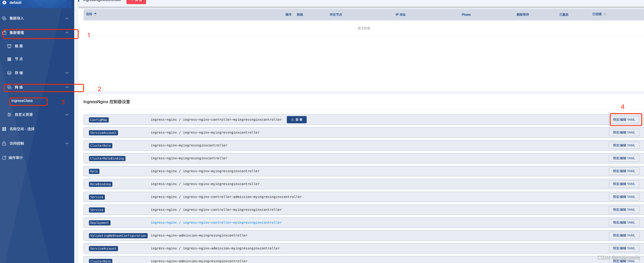This screenshot has height=263, width=644.
Task: Click the RoleBinding tag
Action: point(101,184)
